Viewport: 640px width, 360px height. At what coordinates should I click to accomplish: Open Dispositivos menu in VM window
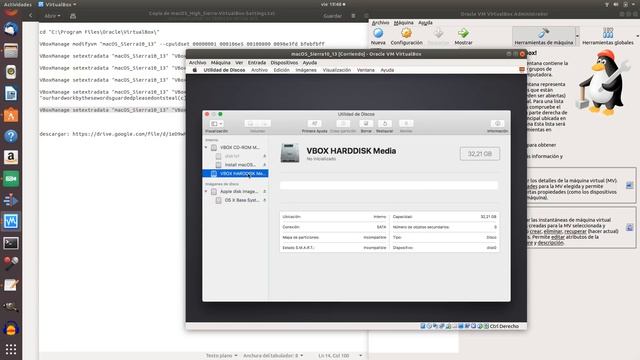(284, 63)
